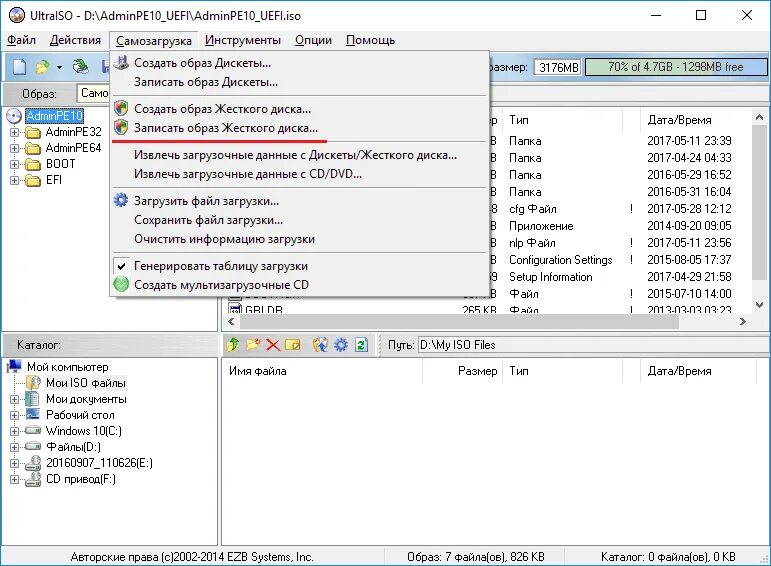Click the AdminPE10 disc icon in tree
The image size is (771, 566).
14,116
